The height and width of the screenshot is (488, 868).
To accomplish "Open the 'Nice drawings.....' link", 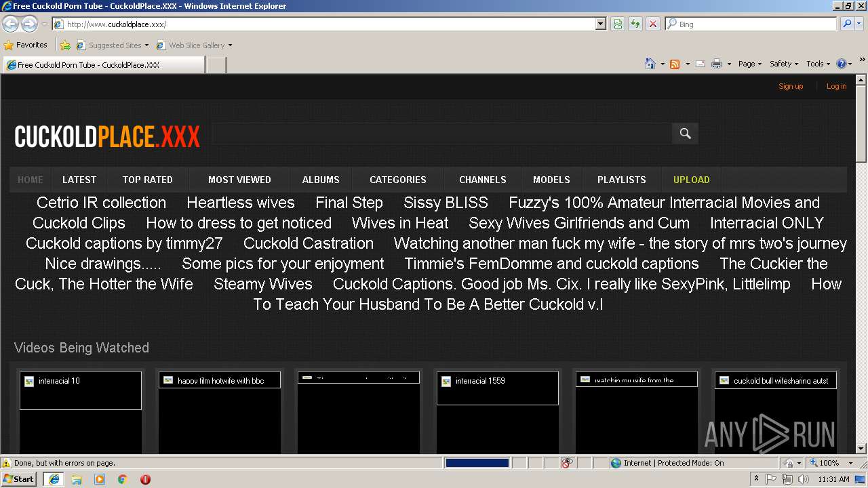I will point(103,264).
